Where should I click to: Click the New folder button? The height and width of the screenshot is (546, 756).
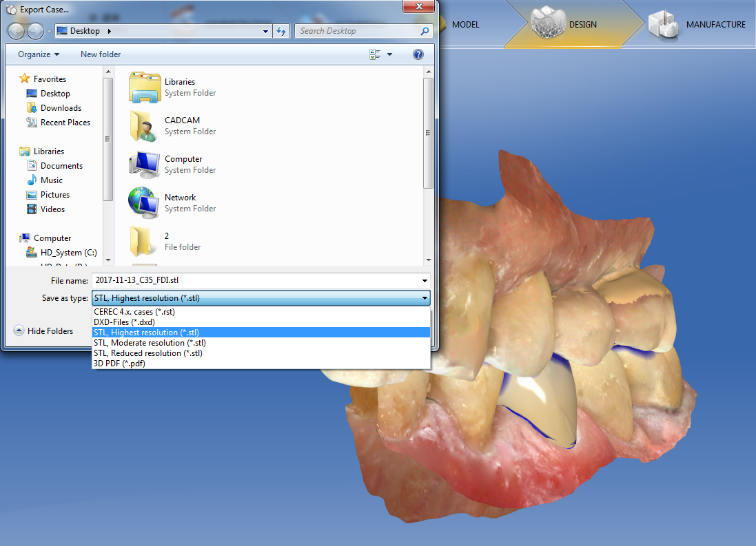[x=101, y=54]
